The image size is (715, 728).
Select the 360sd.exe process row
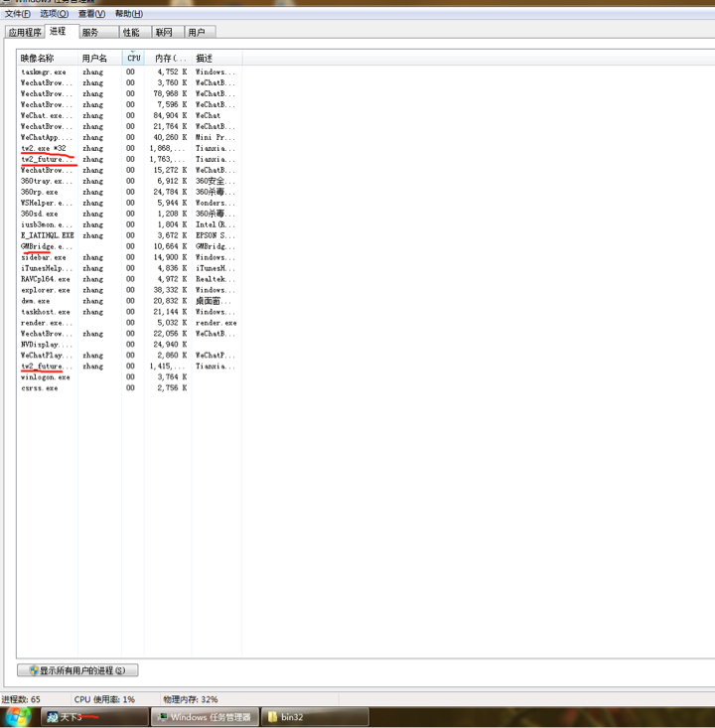click(129, 214)
